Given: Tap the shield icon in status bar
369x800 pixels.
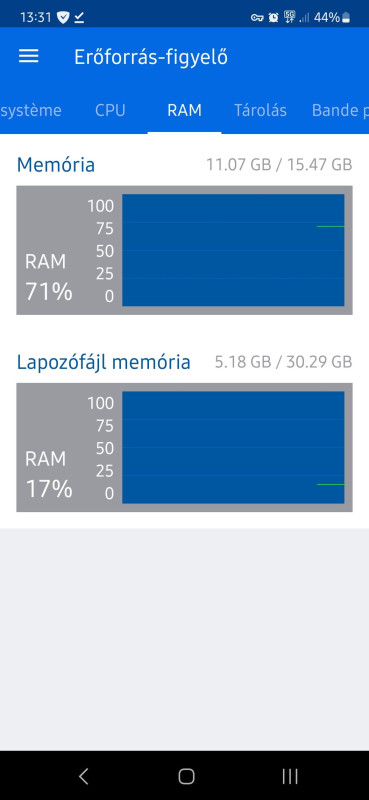Looking at the screenshot, I should coord(63,18).
